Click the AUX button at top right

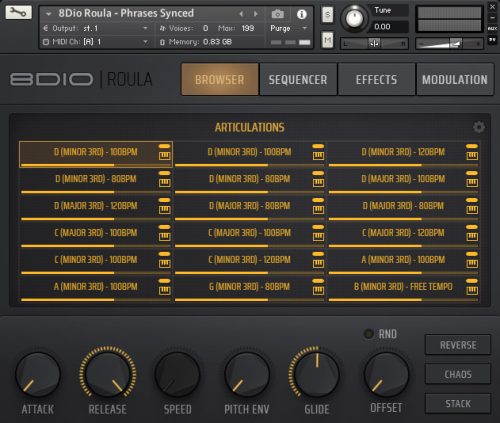pos(492,29)
